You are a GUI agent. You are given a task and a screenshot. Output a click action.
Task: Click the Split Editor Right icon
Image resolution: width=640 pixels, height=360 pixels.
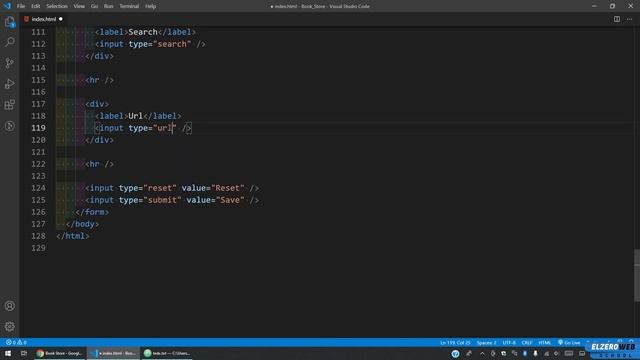(617, 19)
